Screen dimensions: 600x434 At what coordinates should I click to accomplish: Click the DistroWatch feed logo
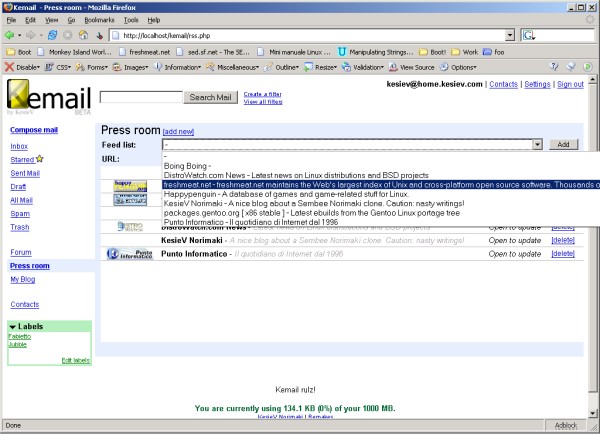pyautogui.click(x=130, y=227)
